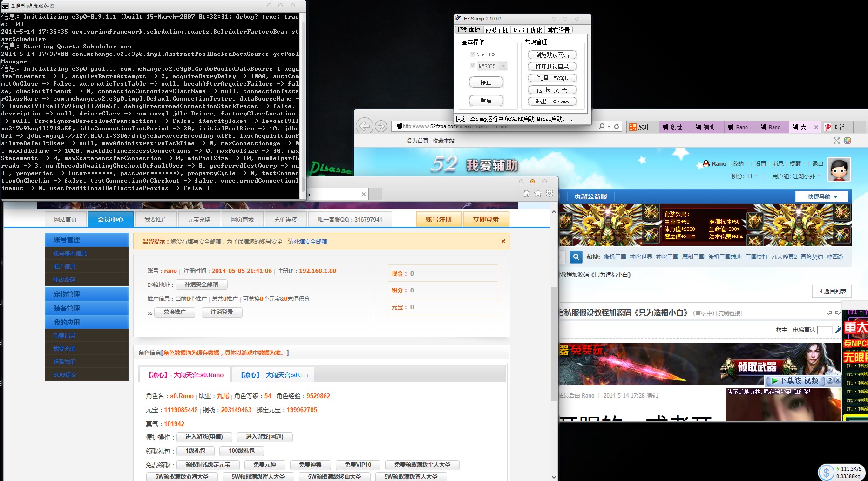The width and height of the screenshot is (868, 481).
Task: Open 修改密码 in the left sidebar
Action: (64, 279)
